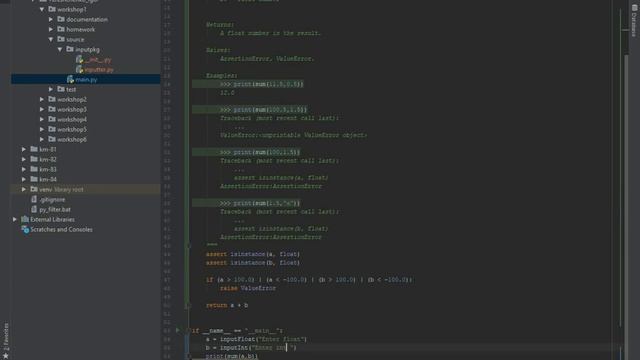The height and width of the screenshot is (360, 640).
Task: Expand the km-03 folder
Action: point(24,169)
